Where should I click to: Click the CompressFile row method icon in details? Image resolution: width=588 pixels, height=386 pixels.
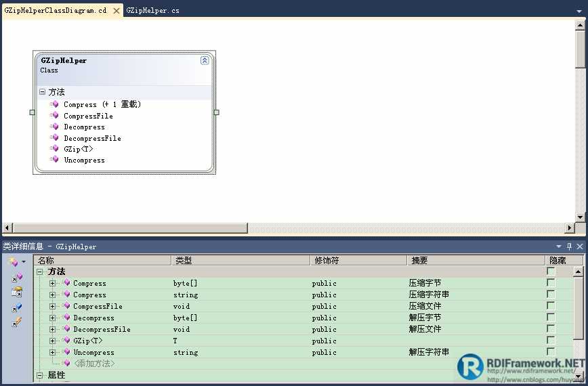(x=67, y=306)
